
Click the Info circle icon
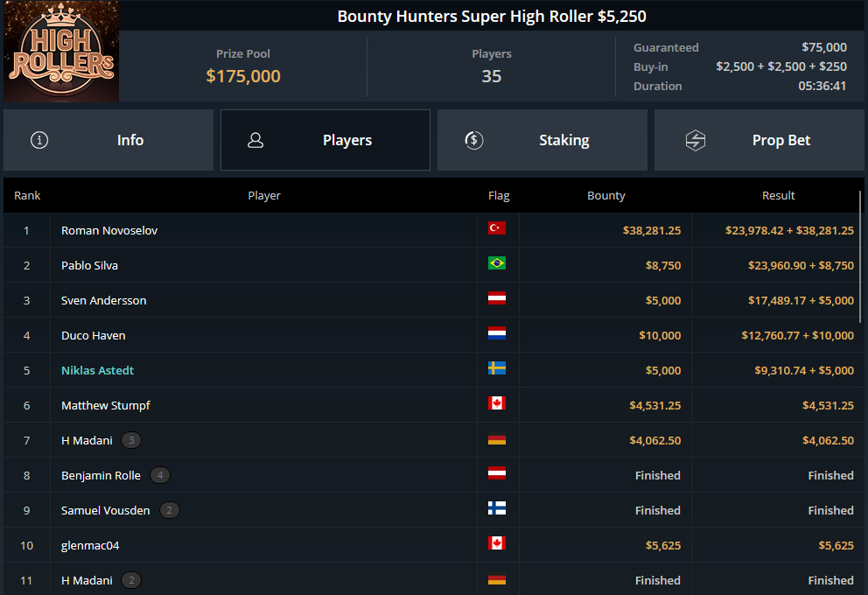coord(39,140)
